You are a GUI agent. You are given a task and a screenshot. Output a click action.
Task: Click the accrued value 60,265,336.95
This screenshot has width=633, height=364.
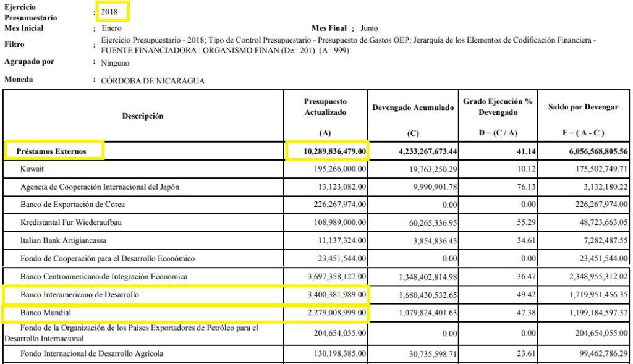click(433, 222)
